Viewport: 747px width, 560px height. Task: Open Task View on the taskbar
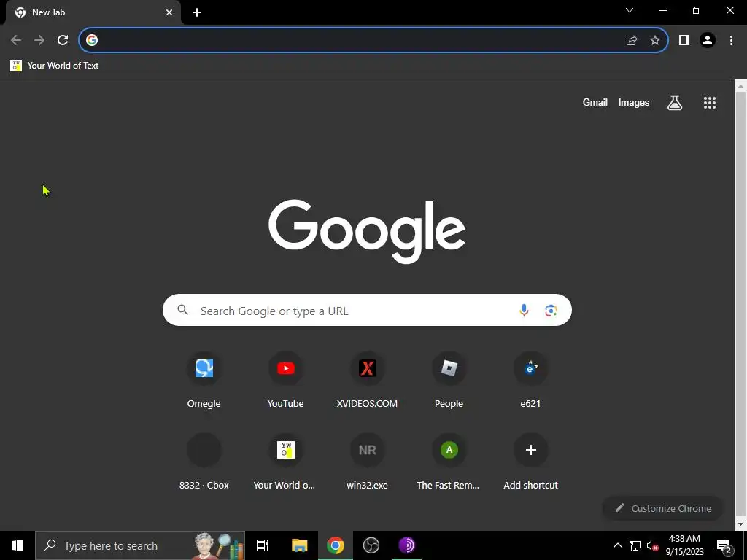pos(263,545)
